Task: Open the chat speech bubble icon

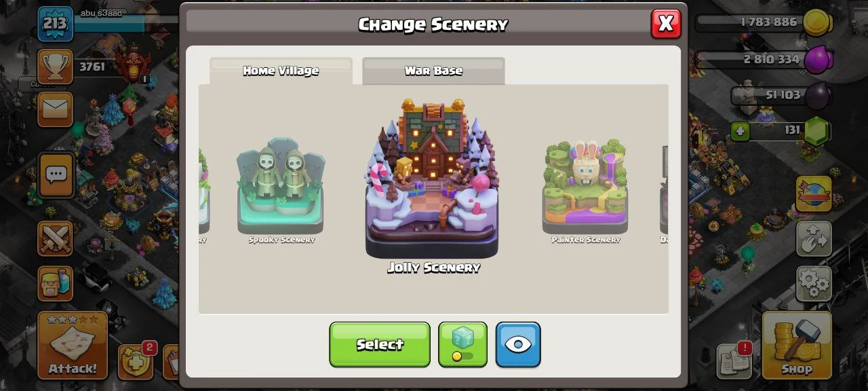Action: pos(56,175)
